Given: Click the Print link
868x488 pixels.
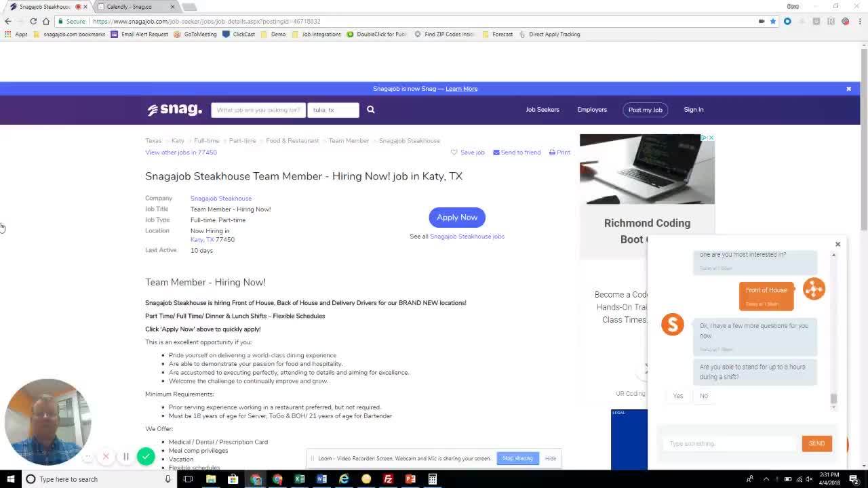Looking at the screenshot, I should click(559, 152).
